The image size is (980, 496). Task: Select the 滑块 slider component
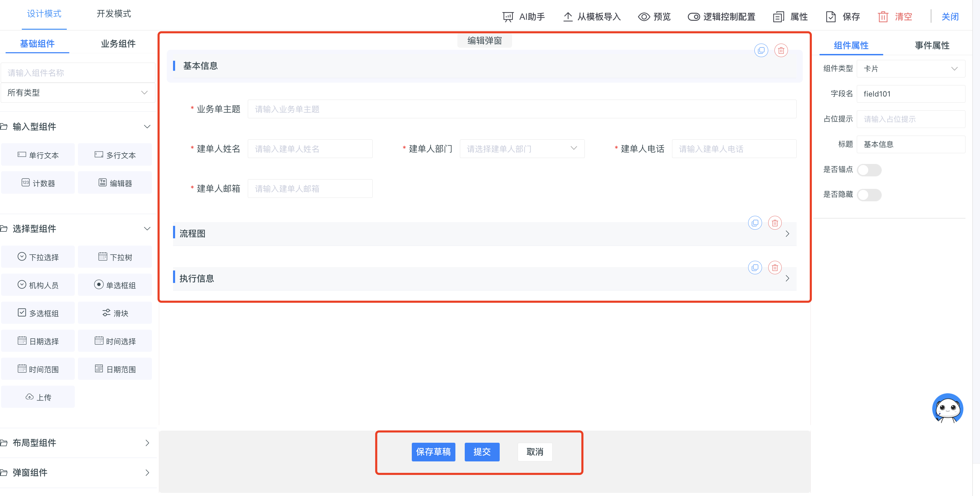pyautogui.click(x=115, y=313)
